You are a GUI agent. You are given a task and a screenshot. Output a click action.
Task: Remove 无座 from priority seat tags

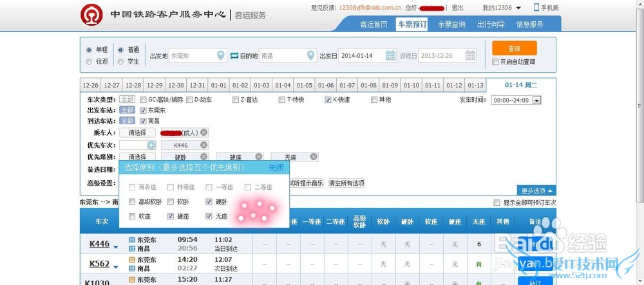(314, 156)
